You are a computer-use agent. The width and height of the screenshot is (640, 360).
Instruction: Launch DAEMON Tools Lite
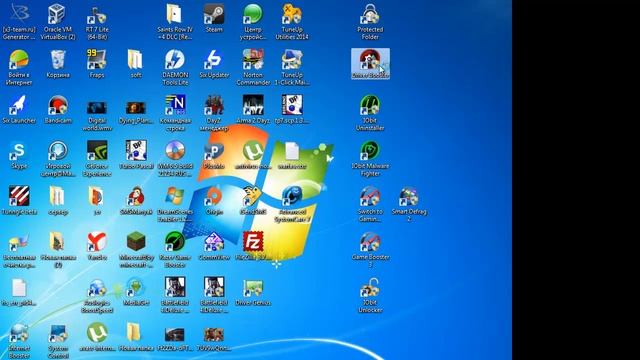[175, 67]
